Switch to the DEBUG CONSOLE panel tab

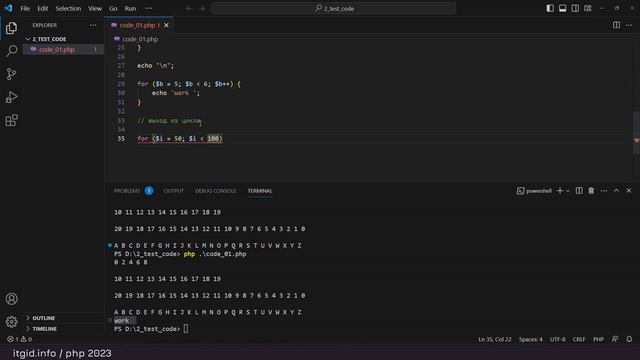[216, 191]
